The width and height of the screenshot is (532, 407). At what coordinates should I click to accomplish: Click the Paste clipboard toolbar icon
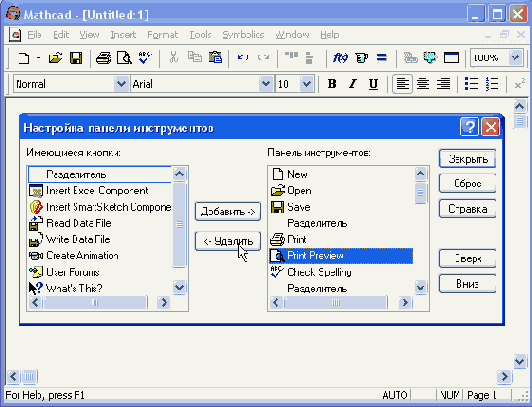coord(215,57)
